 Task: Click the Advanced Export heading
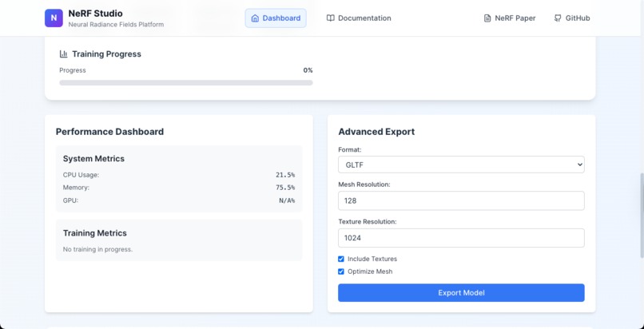pyautogui.click(x=376, y=132)
